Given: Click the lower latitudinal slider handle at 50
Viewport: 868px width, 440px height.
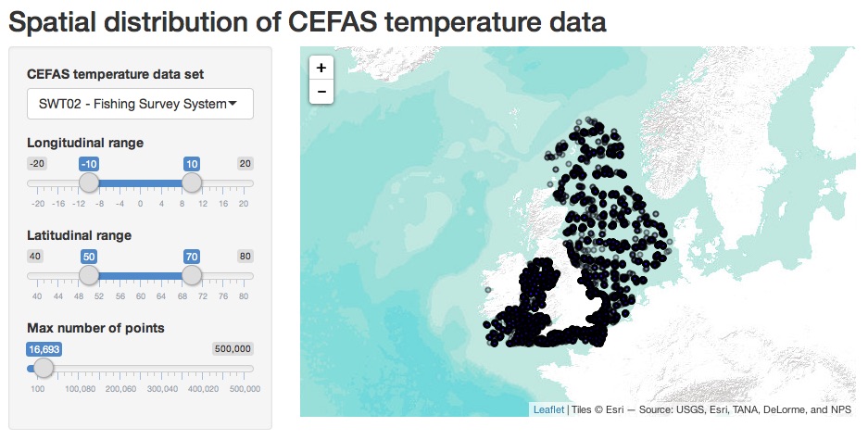Looking at the screenshot, I should (89, 275).
